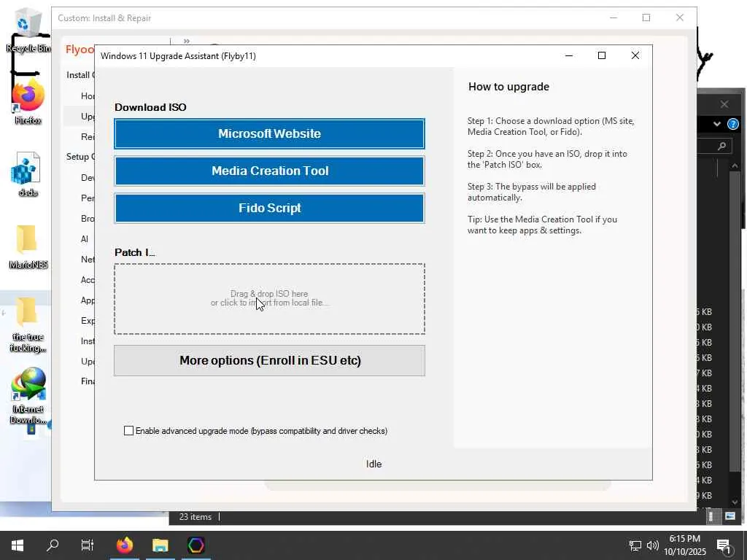Switch to File Explorer on the taskbar
Image resolution: width=747 pixels, height=560 pixels.
pyautogui.click(x=160, y=545)
